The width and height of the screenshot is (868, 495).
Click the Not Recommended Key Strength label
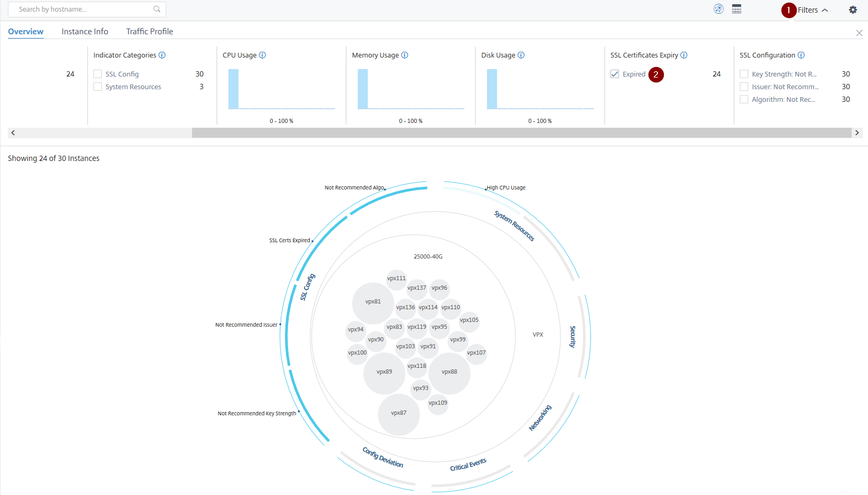click(x=257, y=414)
